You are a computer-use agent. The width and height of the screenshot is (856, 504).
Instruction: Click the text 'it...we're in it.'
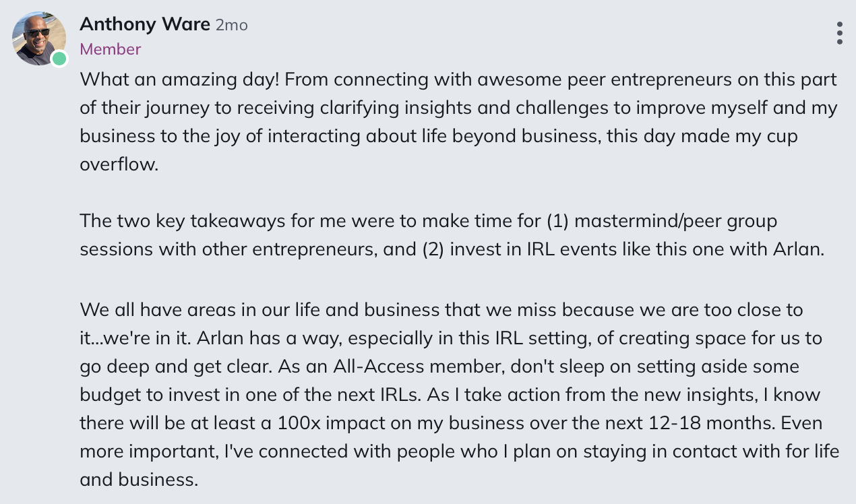[135, 338]
